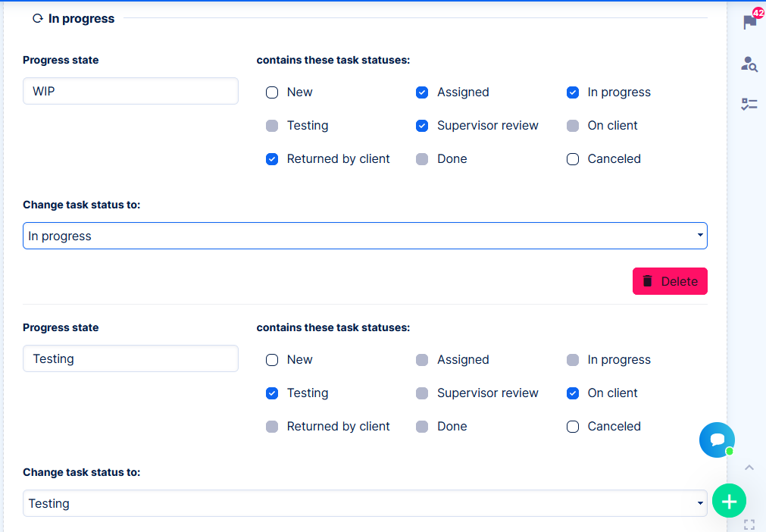
Task: Open the Testing status dropdown
Action: [x=364, y=503]
